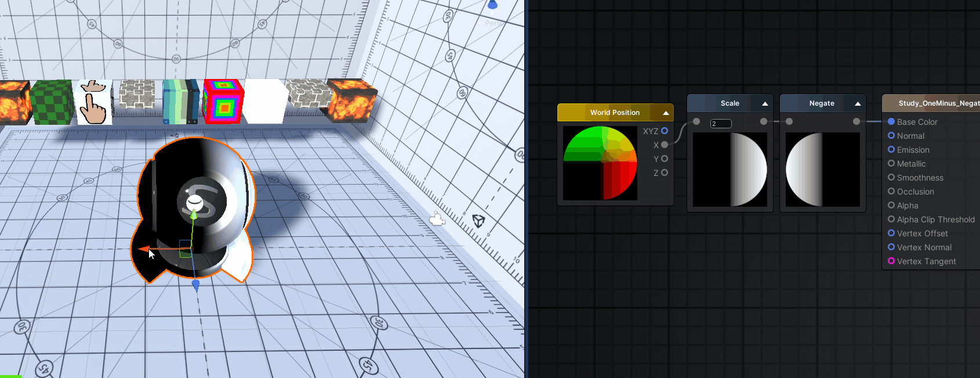The width and height of the screenshot is (980, 378).
Task: Click the Vertex Tangent label
Action: 927,261
